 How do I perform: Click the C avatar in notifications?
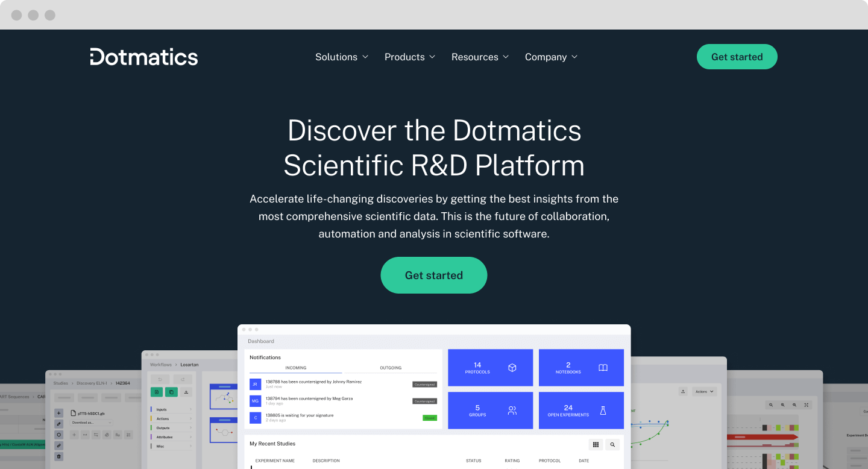(256, 417)
